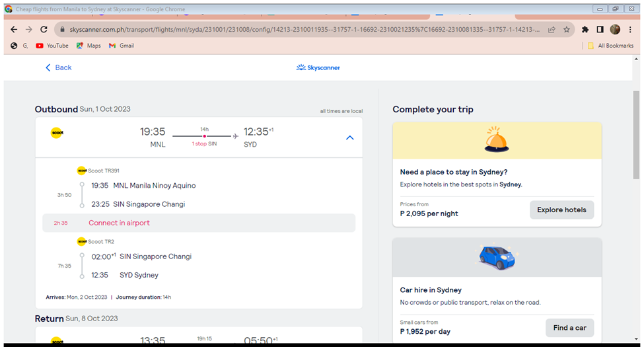Click the Connect in airport notice
The image size is (644, 347).
click(199, 223)
